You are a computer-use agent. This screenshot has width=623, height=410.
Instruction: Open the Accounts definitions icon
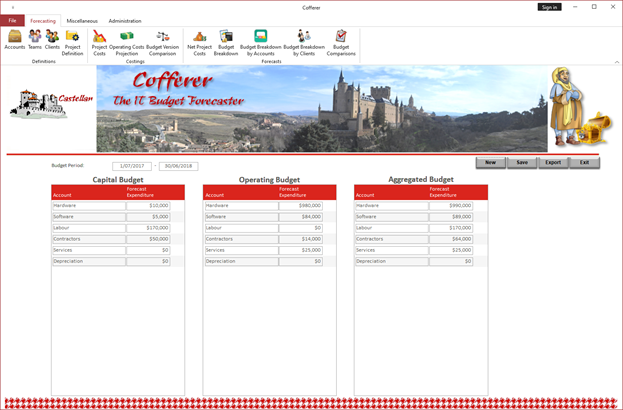(x=15, y=40)
